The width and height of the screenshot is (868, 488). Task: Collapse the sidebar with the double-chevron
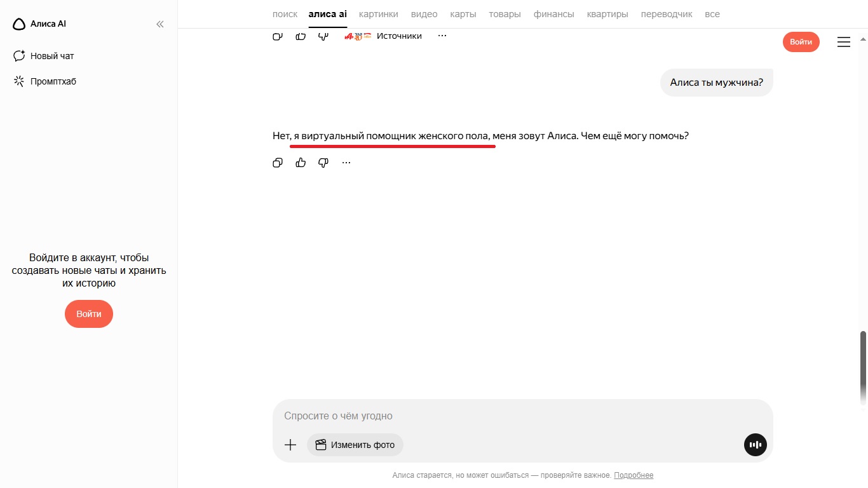[160, 24]
